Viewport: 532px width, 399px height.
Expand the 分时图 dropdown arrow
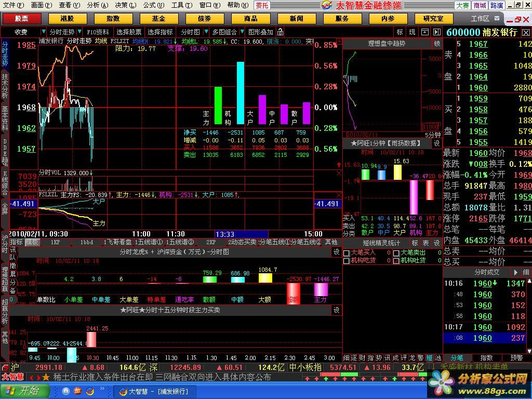[x=206, y=32]
